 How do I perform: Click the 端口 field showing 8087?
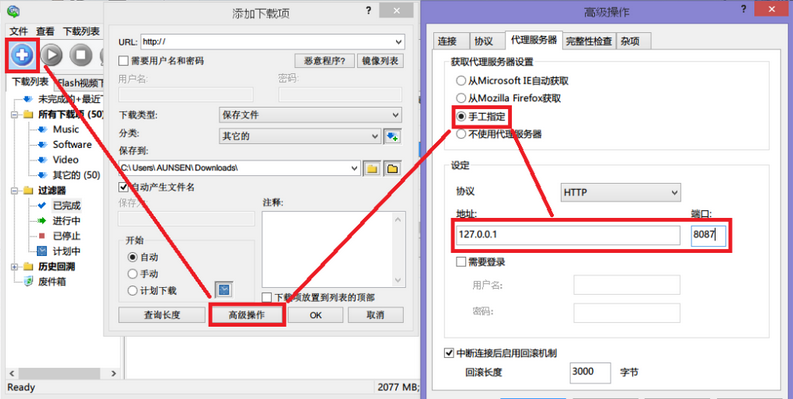pyautogui.click(x=709, y=235)
